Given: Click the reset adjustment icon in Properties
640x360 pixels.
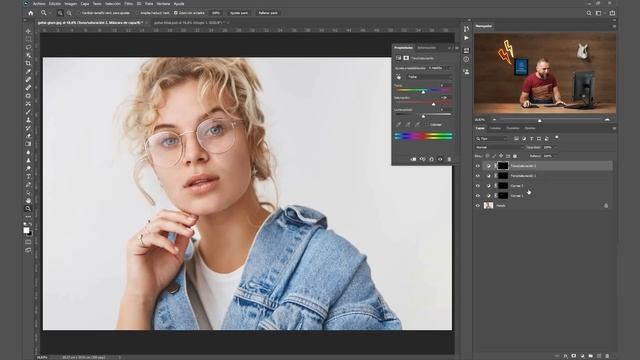Looking at the screenshot, I should tap(431, 159).
